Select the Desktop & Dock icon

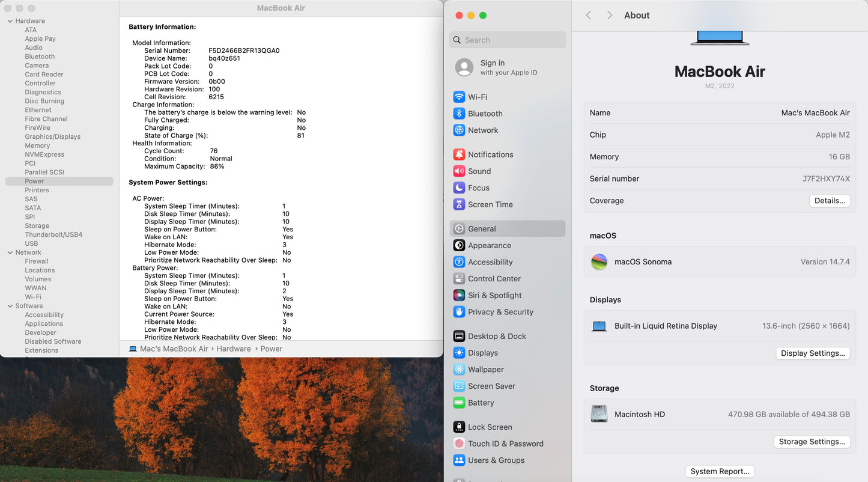[459, 337]
